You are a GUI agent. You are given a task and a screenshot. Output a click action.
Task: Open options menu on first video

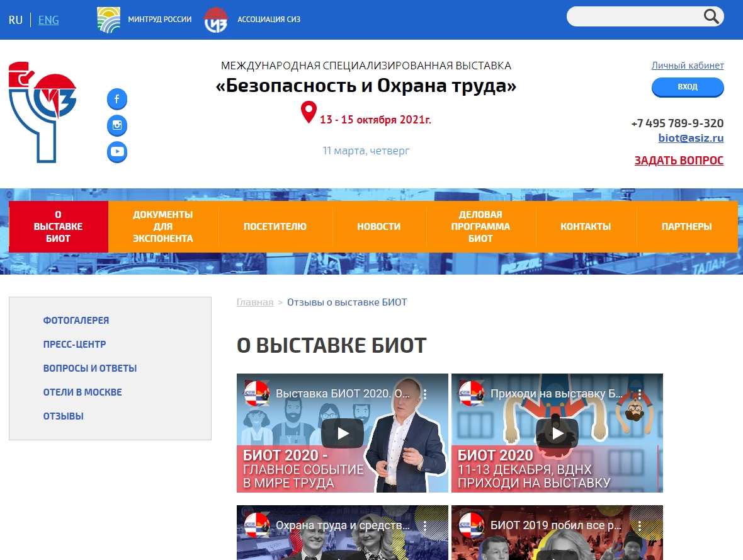tap(425, 394)
